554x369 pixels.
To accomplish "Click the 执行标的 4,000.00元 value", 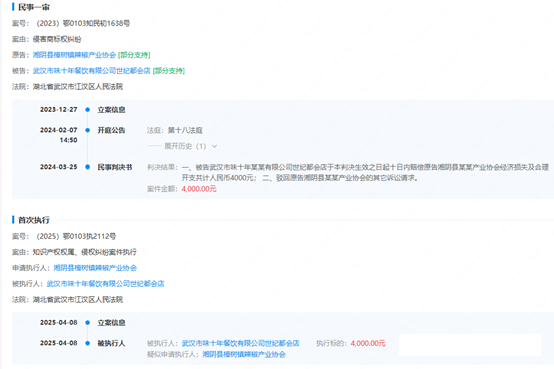I will pos(368,343).
